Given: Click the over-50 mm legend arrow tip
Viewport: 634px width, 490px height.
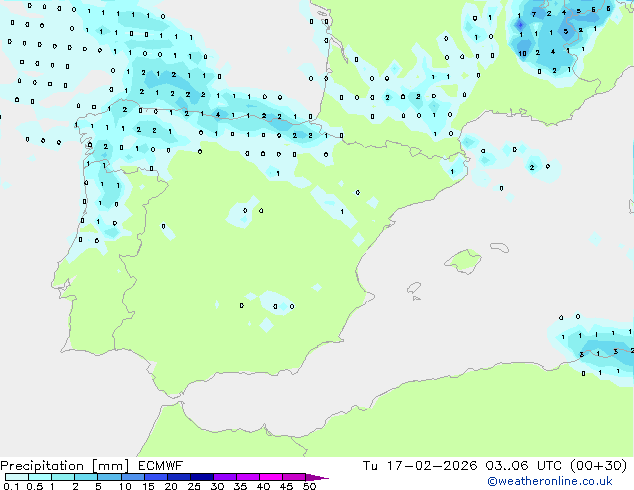Looking at the screenshot, I should (317, 477).
